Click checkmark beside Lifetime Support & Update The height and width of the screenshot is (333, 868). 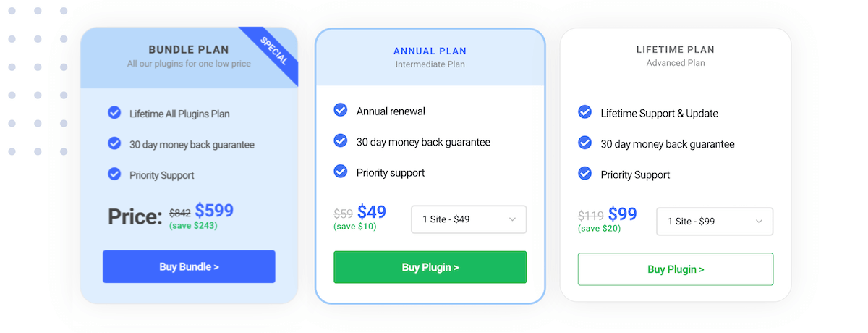(x=585, y=112)
